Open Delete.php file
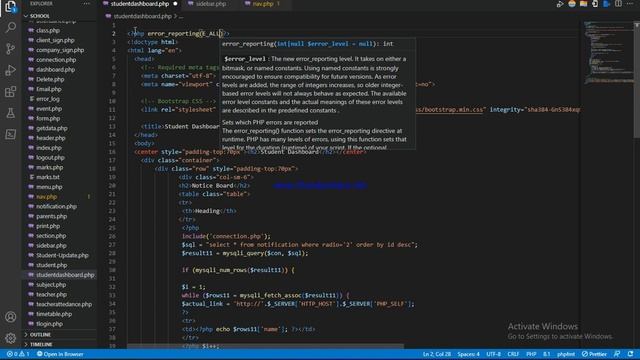Screen dimensions: 640x360 pos(50,79)
